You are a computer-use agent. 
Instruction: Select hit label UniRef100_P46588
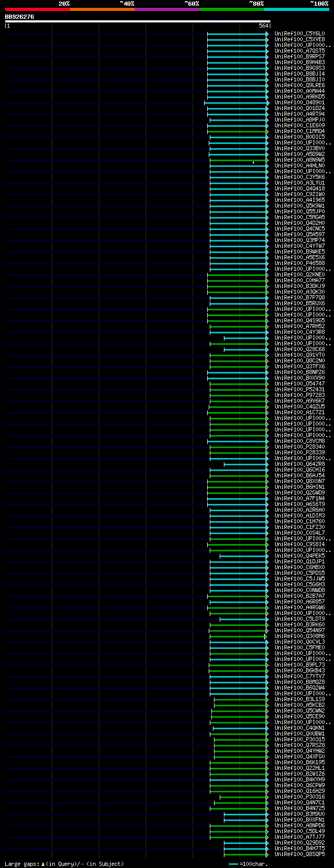(x=300, y=263)
